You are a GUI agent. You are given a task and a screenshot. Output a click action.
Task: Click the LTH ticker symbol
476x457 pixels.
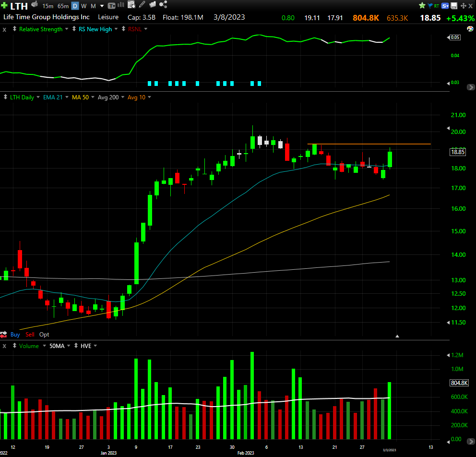(19, 6)
